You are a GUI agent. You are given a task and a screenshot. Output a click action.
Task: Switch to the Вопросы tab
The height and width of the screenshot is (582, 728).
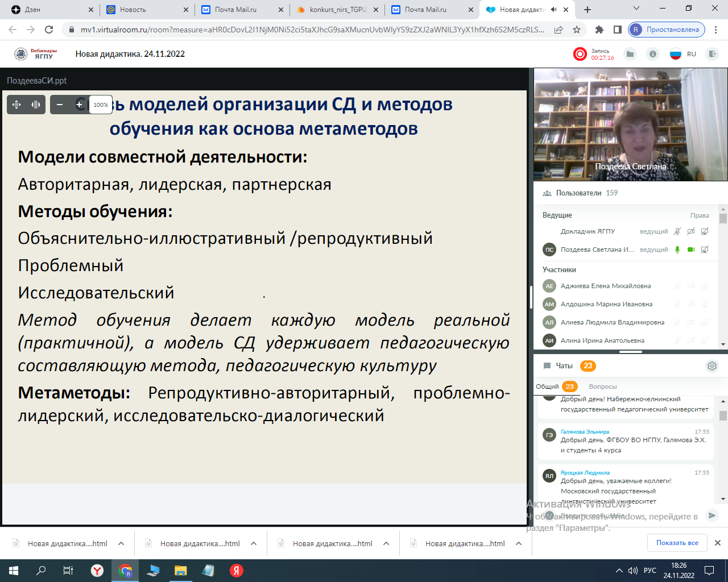click(x=603, y=386)
